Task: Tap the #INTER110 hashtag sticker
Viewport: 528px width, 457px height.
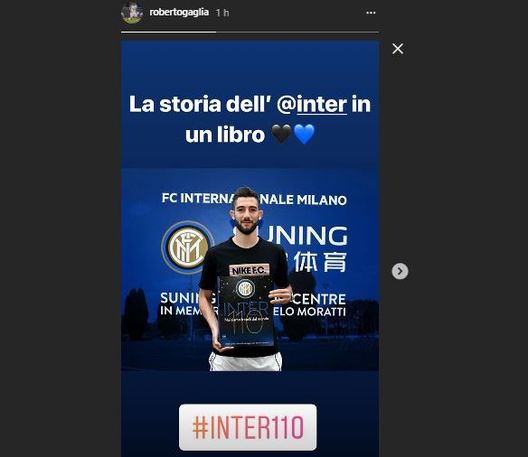Action: pyautogui.click(x=248, y=427)
